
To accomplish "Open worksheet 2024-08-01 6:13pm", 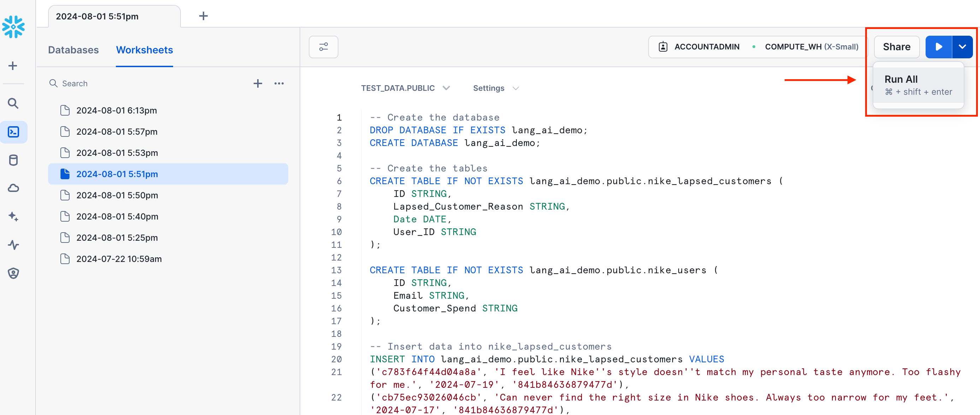I will [117, 110].
